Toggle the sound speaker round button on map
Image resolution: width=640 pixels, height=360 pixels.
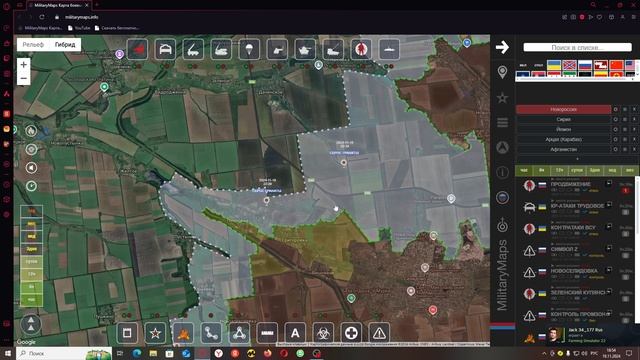pos(31,168)
